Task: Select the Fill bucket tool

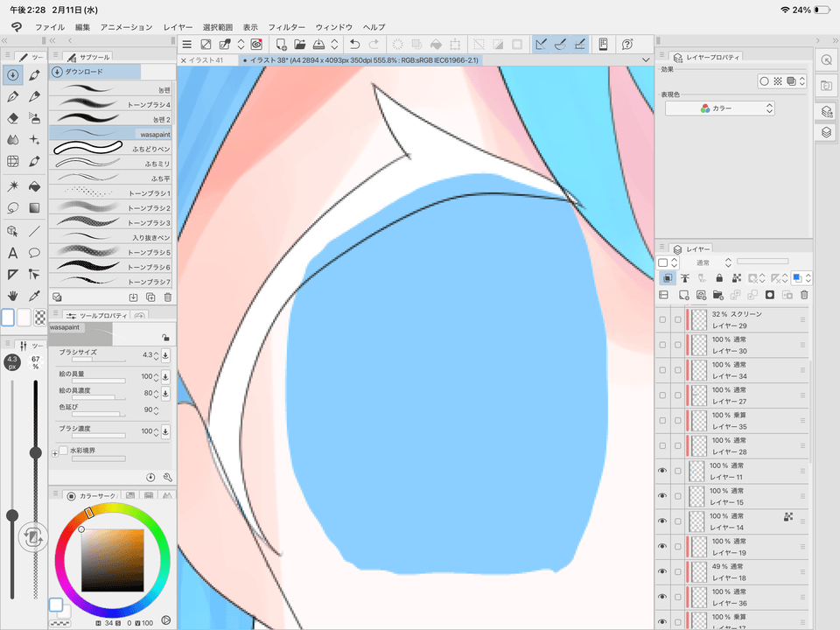Action: [35, 185]
